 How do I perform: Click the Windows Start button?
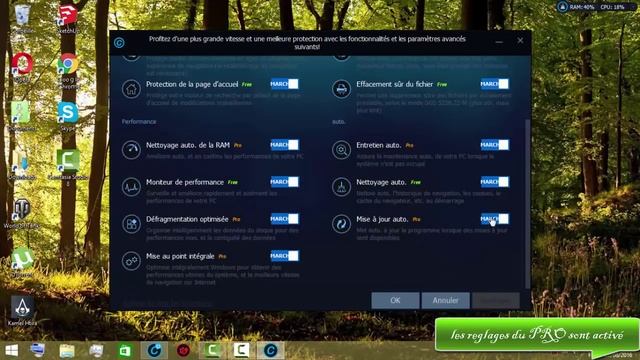pyautogui.click(x=11, y=351)
